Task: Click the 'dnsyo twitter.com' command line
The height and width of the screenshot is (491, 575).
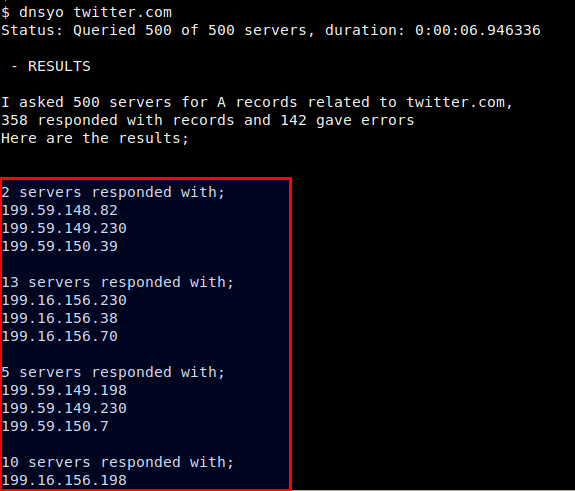Action: click(x=86, y=12)
